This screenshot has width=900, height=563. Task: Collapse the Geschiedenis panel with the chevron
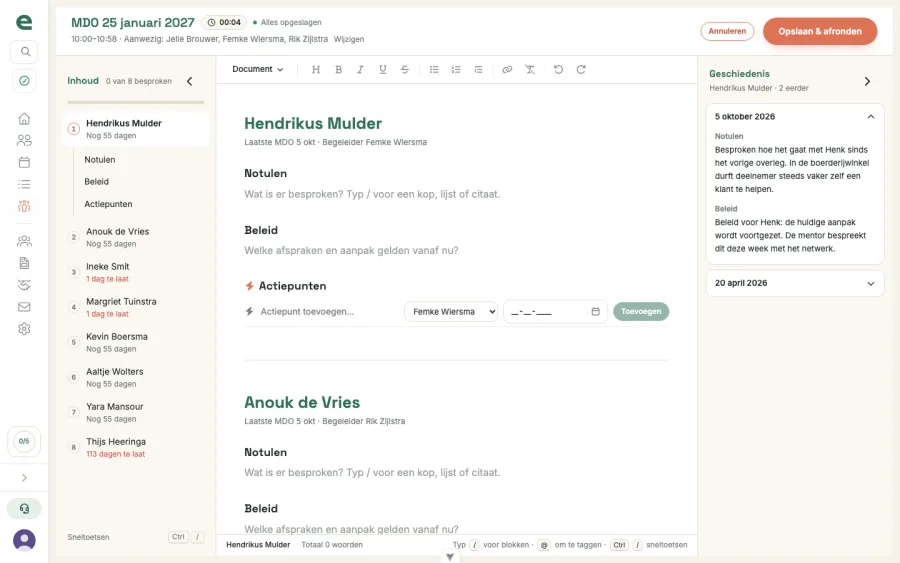click(867, 81)
